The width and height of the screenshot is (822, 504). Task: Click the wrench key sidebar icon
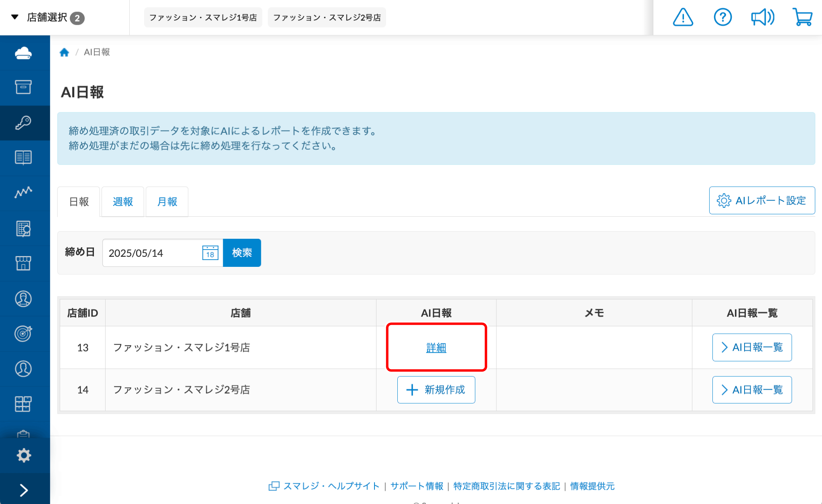coord(23,123)
